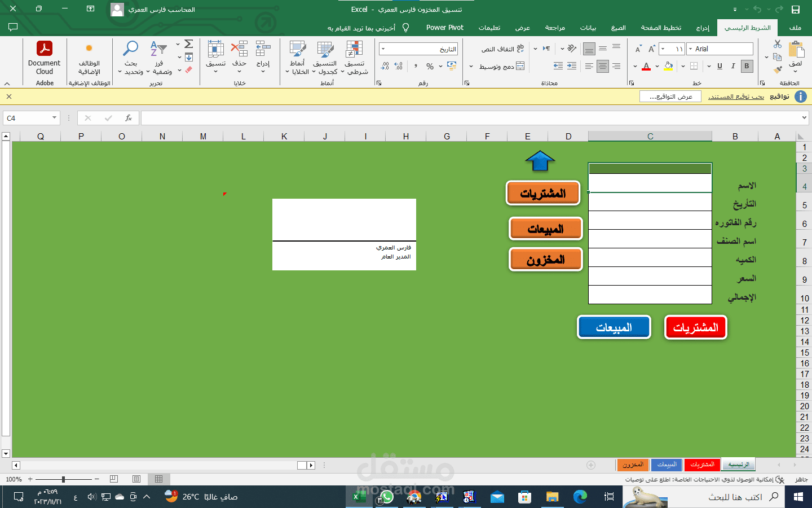Click the red المشتريات button
The height and width of the screenshot is (508, 812).
point(696,327)
